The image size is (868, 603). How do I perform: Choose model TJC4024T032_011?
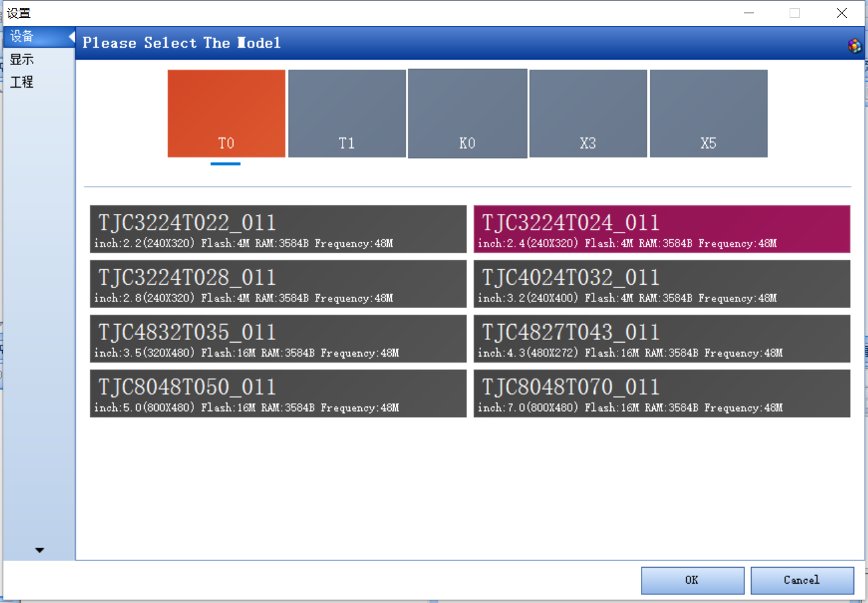click(x=661, y=284)
